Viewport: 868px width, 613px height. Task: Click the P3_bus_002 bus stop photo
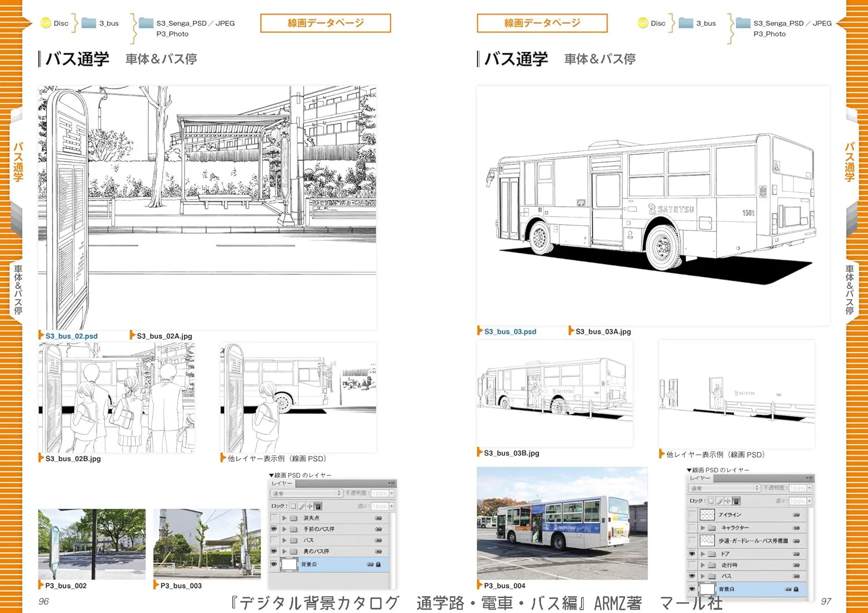(x=92, y=544)
